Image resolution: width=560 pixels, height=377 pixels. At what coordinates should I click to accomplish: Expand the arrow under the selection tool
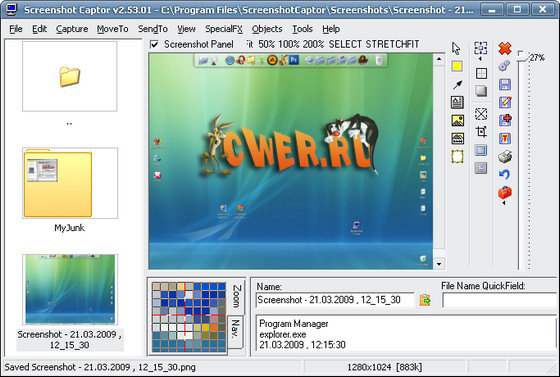click(x=480, y=58)
